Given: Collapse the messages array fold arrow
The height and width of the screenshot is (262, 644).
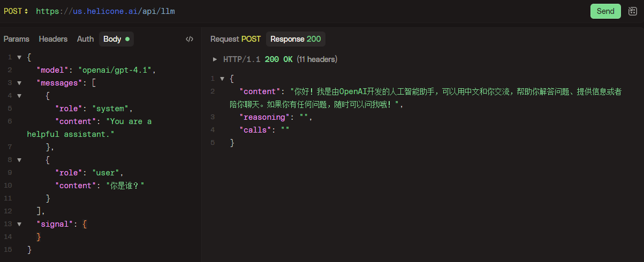Looking at the screenshot, I should tap(19, 83).
